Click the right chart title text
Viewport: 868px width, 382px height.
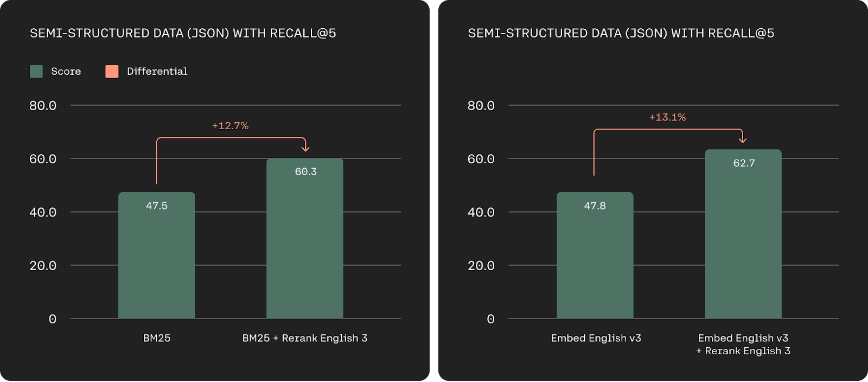pyautogui.click(x=621, y=33)
